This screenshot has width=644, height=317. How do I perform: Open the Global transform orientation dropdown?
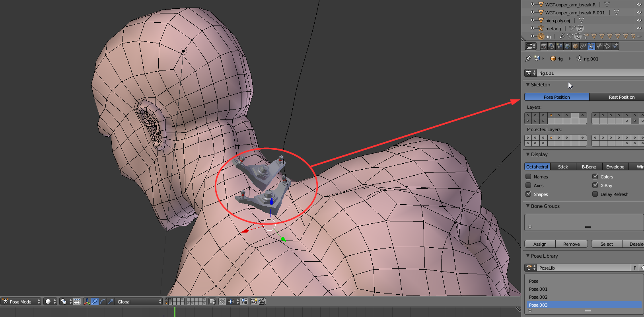click(139, 301)
